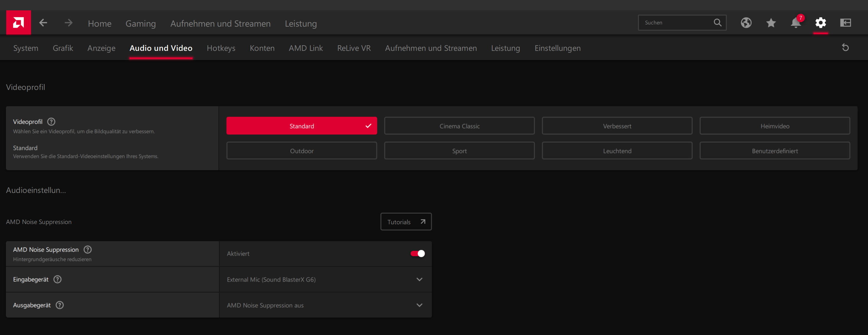Screen dimensions: 868x335
Task: Toggle the sidebar panel icon
Action: (846, 22)
